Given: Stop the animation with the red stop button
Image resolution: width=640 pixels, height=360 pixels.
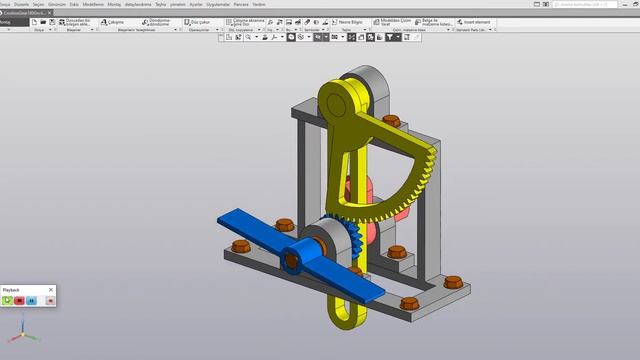Looking at the screenshot, I should coord(19,301).
